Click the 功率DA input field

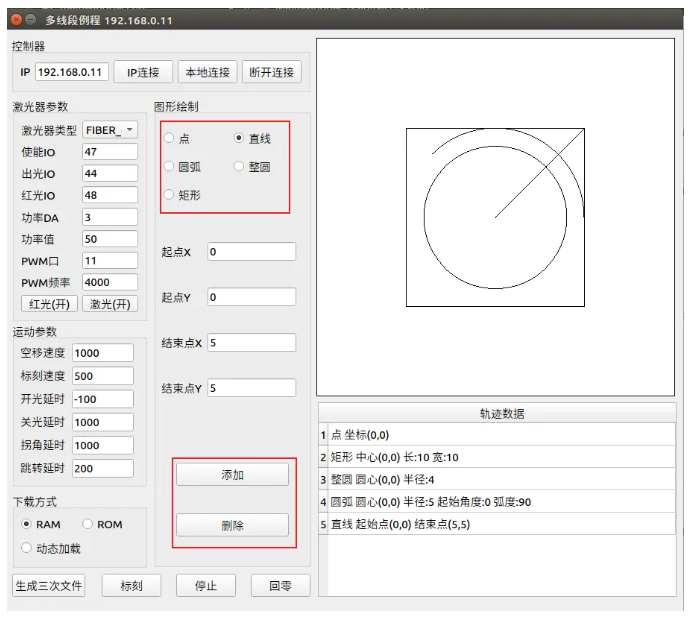[110, 217]
